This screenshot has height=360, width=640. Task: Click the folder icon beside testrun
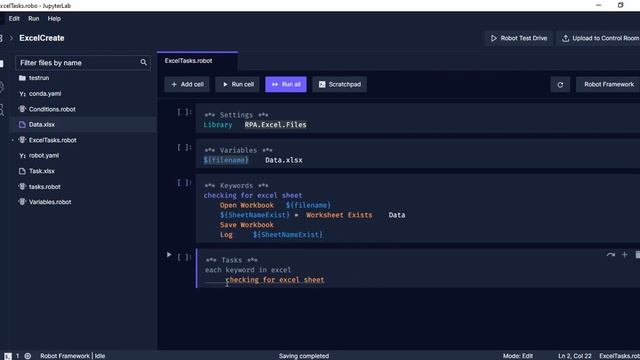(22, 78)
